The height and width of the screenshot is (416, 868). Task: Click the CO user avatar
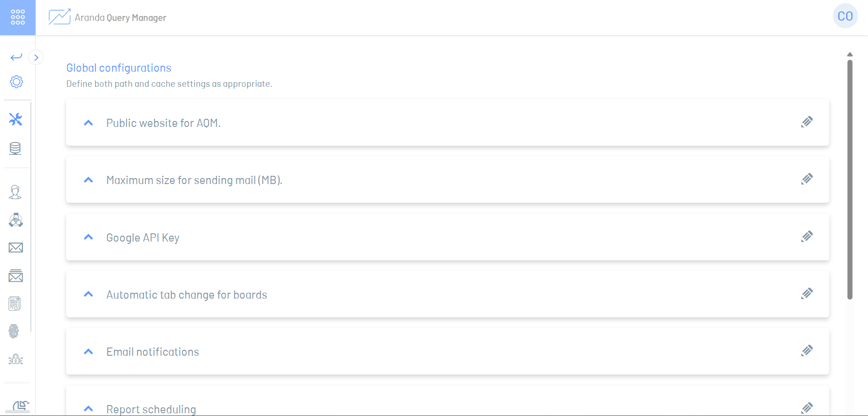[845, 16]
